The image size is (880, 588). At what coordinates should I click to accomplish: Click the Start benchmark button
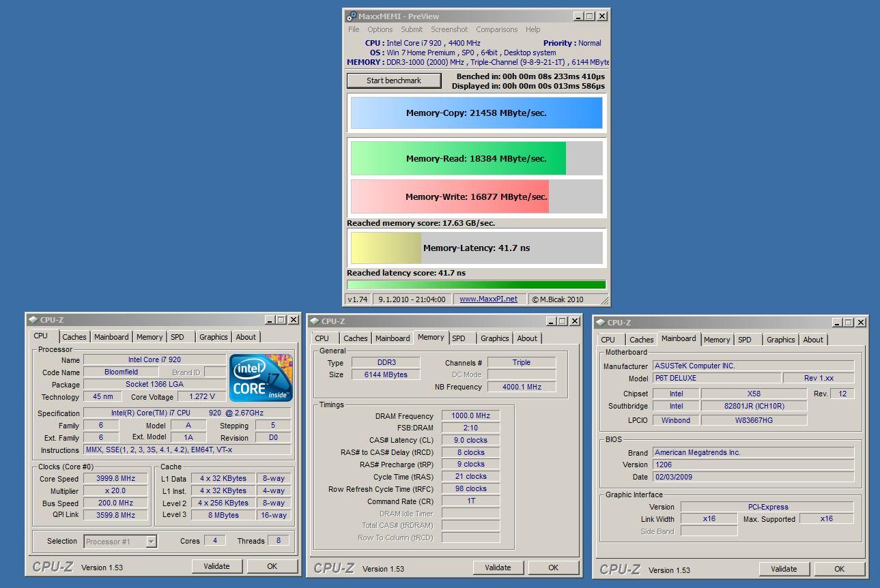tap(394, 80)
